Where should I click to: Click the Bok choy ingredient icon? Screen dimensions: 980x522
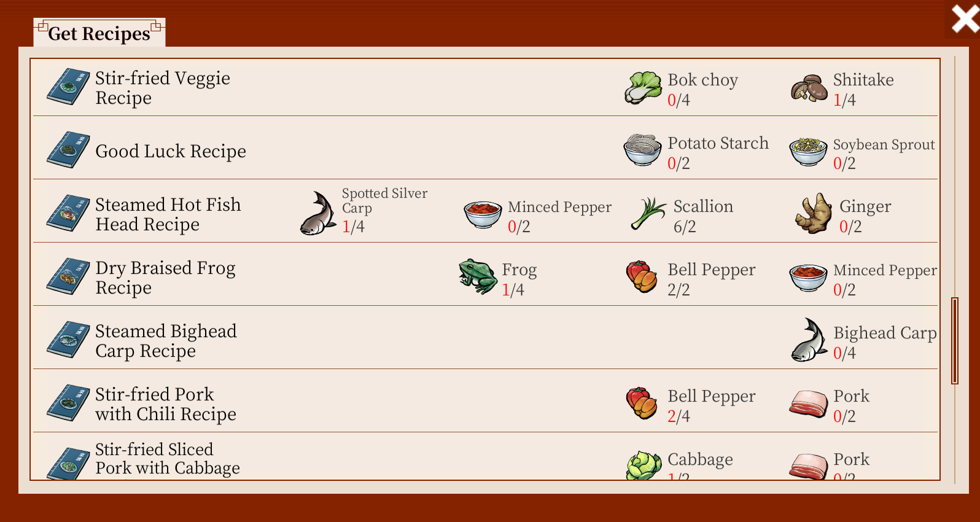(x=643, y=88)
